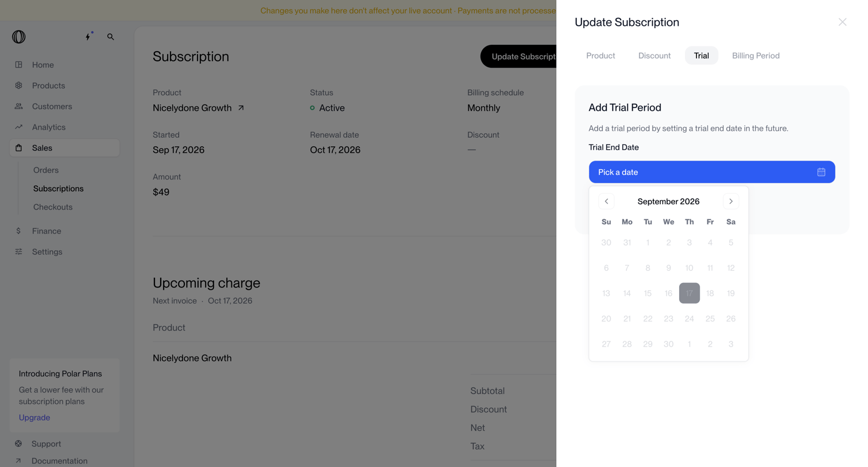Select the Product tab
The image size is (868, 467).
point(600,56)
